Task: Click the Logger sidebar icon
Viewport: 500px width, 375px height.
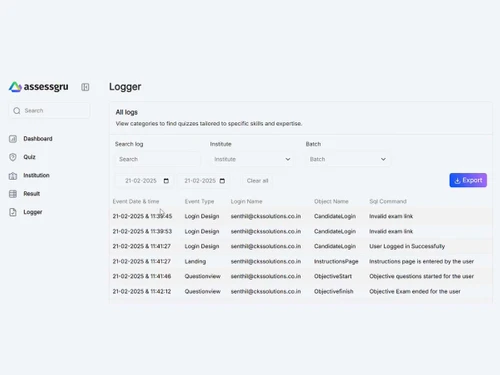Action: pyautogui.click(x=13, y=212)
